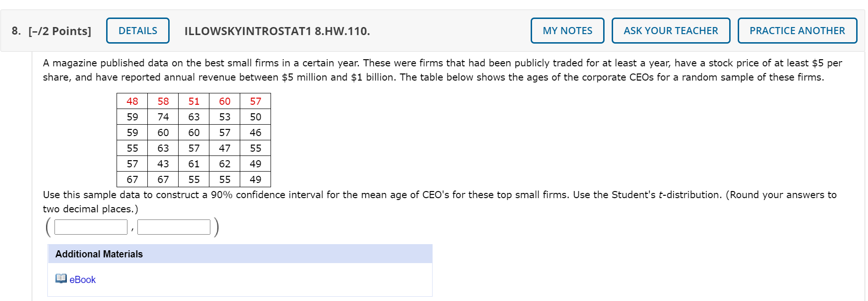Viewport: 868px width, 301px height.
Task: Click the table cell showing 74
Action: [163, 117]
